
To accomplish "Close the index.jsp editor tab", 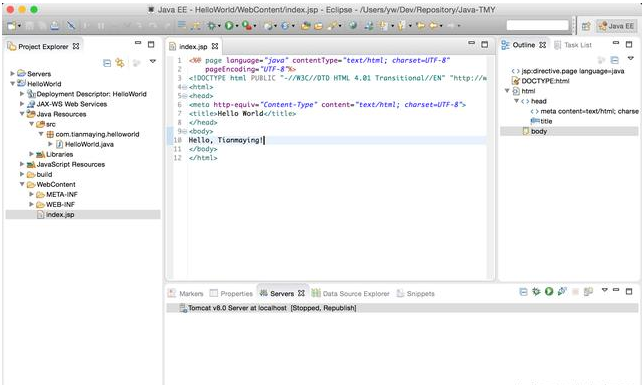I will 215,46.
